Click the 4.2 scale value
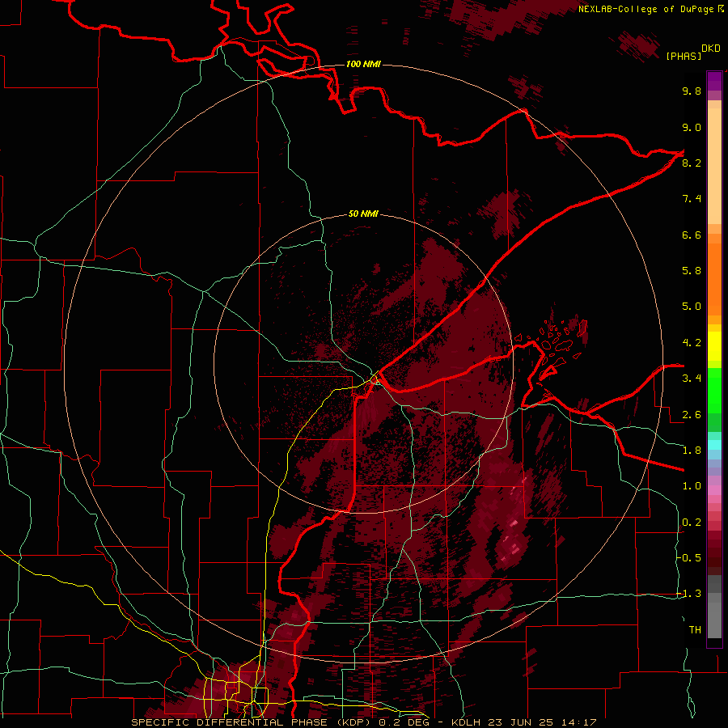The image size is (728, 728). click(692, 343)
